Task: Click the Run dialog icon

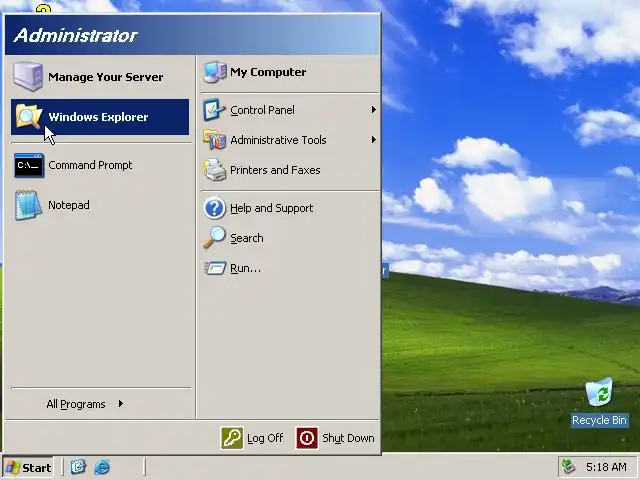Action: [x=215, y=268]
